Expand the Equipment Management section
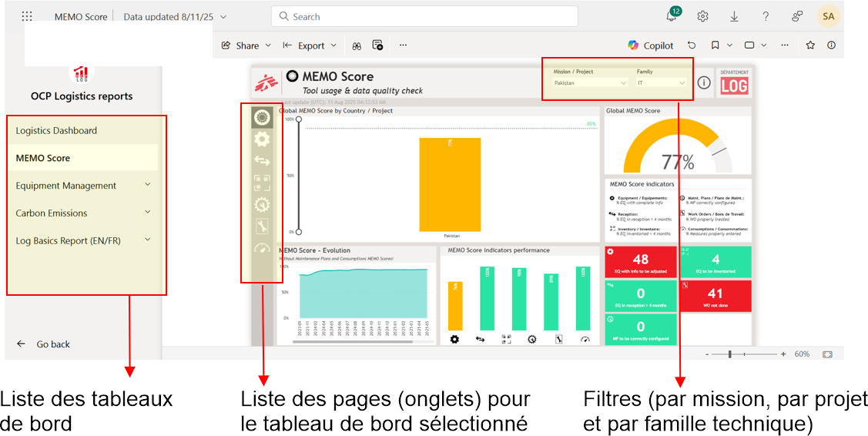868x436 pixels. pos(148,185)
